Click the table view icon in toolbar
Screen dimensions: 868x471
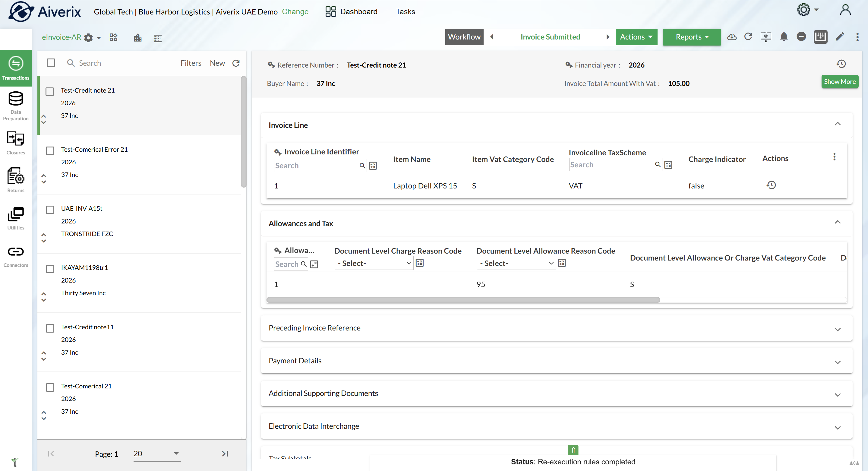(158, 38)
